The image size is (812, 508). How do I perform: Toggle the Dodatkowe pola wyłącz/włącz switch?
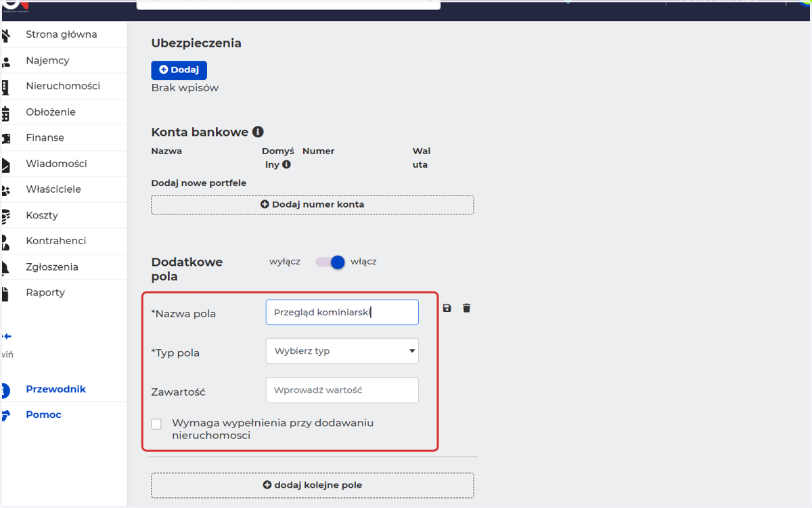click(330, 262)
